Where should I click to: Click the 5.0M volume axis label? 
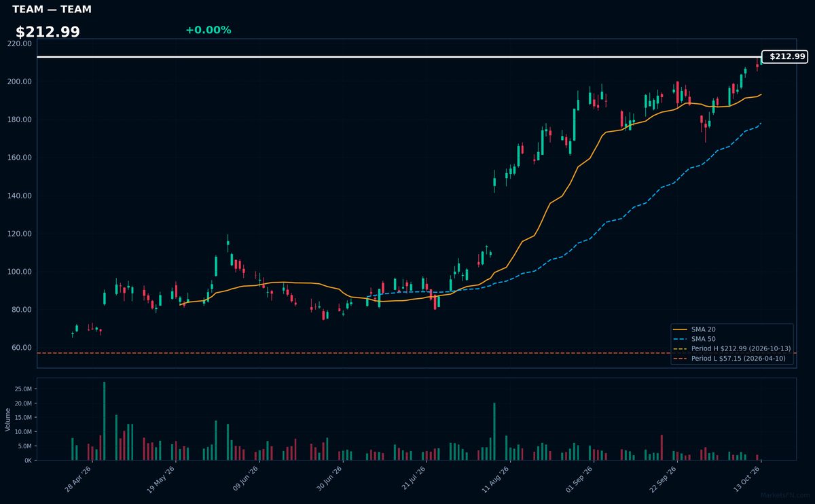click(25, 446)
